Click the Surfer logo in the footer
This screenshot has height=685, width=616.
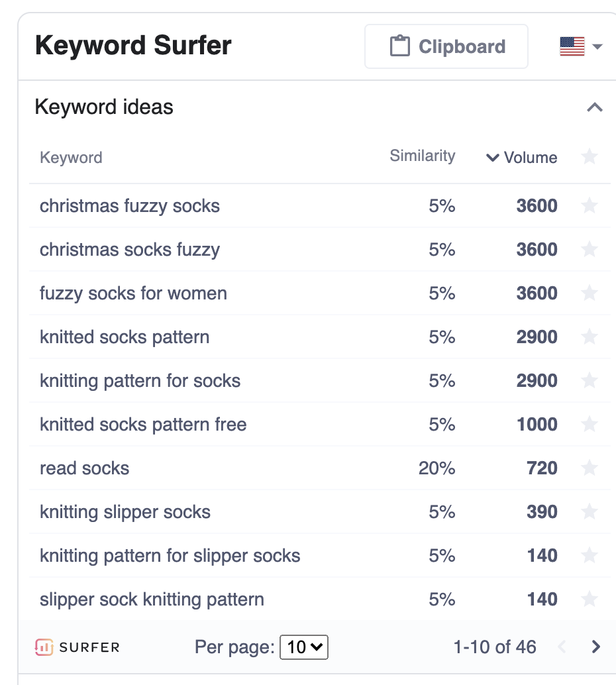pos(77,647)
